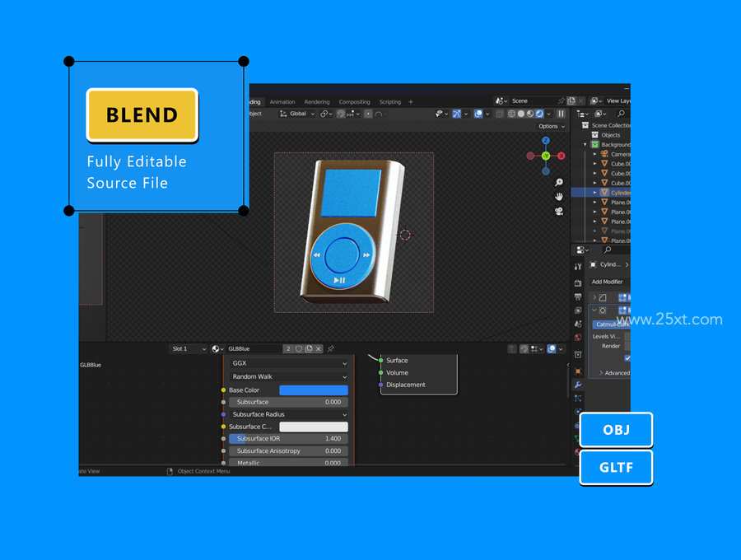Expand the Camera item in the outliner
The image size is (741, 560).
(595, 154)
